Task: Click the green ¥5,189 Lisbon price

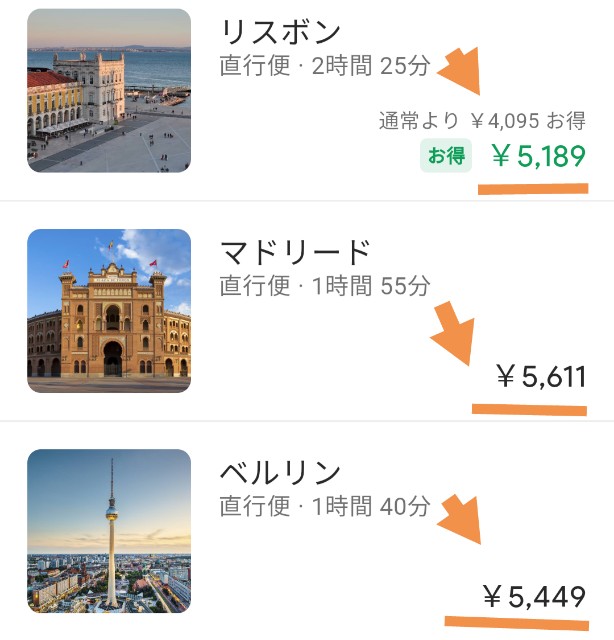Action: pos(538,156)
